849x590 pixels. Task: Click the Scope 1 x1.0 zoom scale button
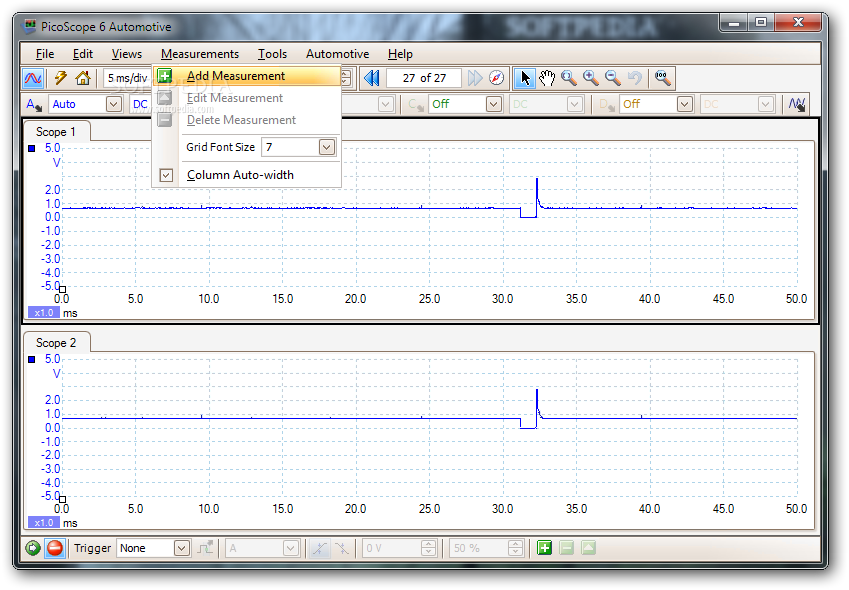pyautogui.click(x=44, y=313)
